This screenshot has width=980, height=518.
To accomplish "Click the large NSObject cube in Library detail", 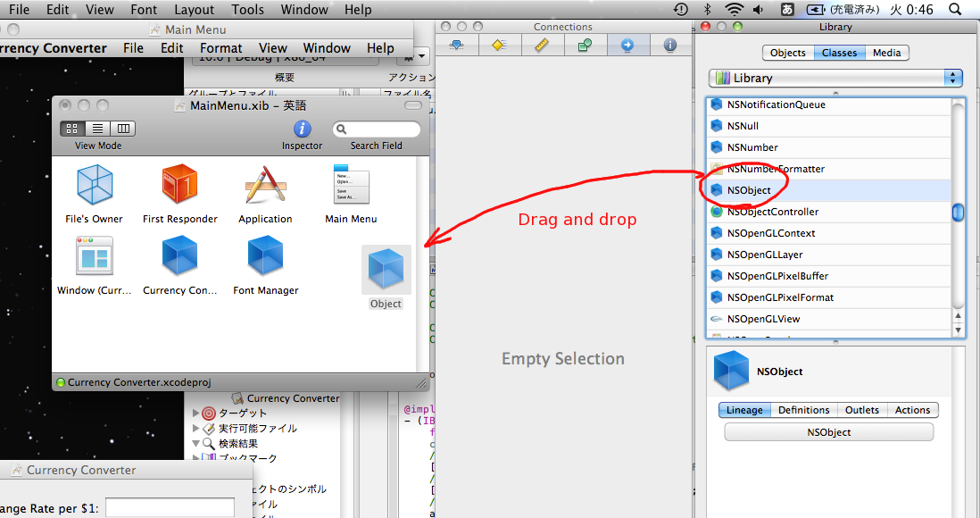I will pyautogui.click(x=731, y=371).
